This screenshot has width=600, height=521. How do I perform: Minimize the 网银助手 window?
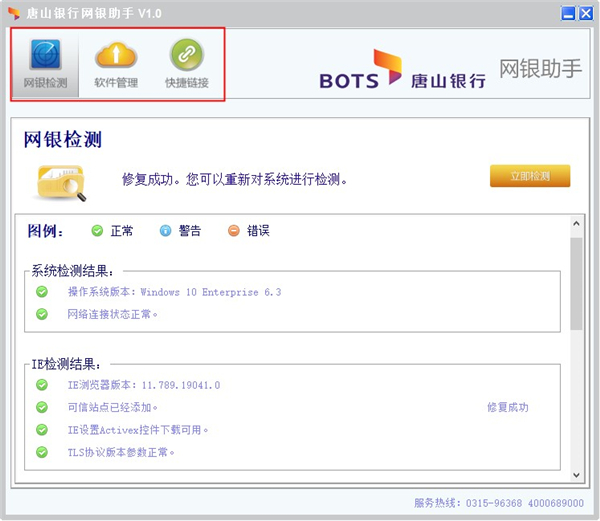click(568, 13)
